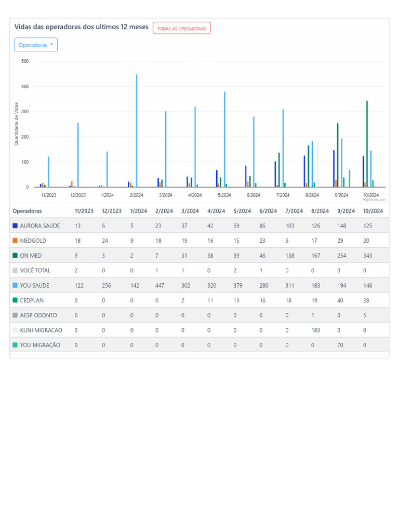Click the 10/2024 column header in table
The width and height of the screenshot is (399, 532).
point(373,211)
